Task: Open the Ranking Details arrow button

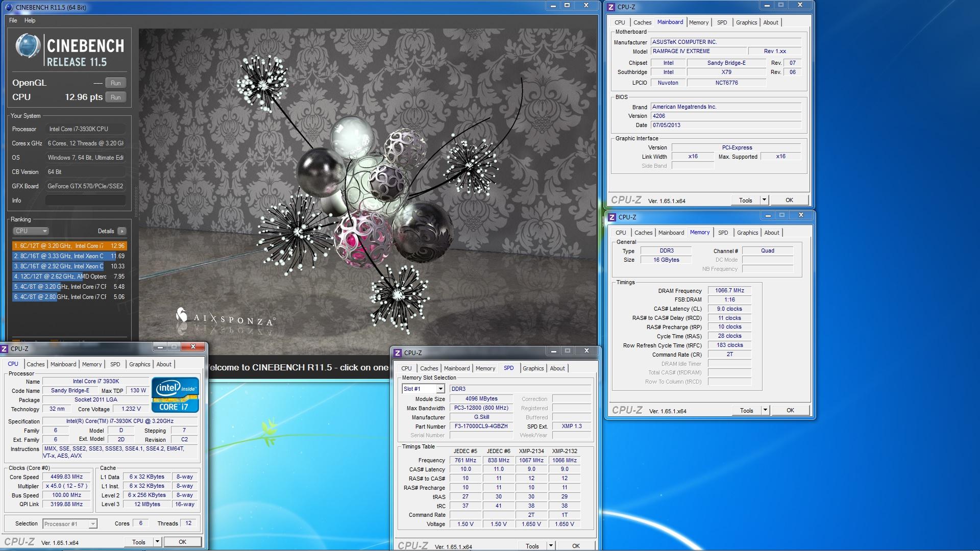Action: click(x=121, y=231)
